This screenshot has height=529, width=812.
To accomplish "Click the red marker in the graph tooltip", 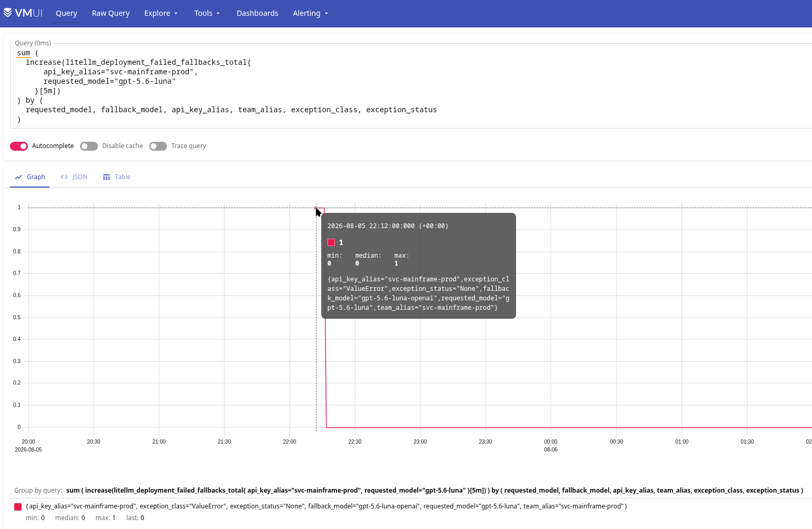I will (331, 242).
